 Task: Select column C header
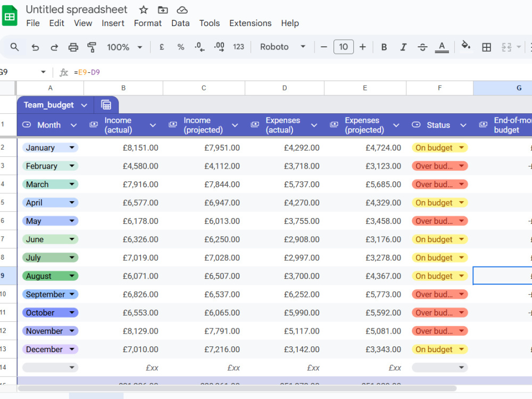(x=204, y=88)
